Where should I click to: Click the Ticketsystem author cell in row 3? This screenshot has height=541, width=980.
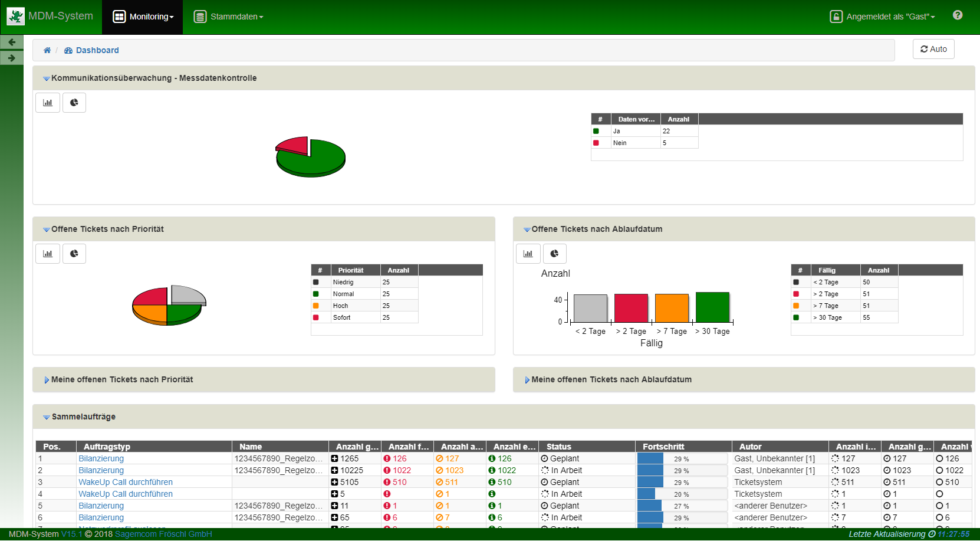(x=780, y=482)
